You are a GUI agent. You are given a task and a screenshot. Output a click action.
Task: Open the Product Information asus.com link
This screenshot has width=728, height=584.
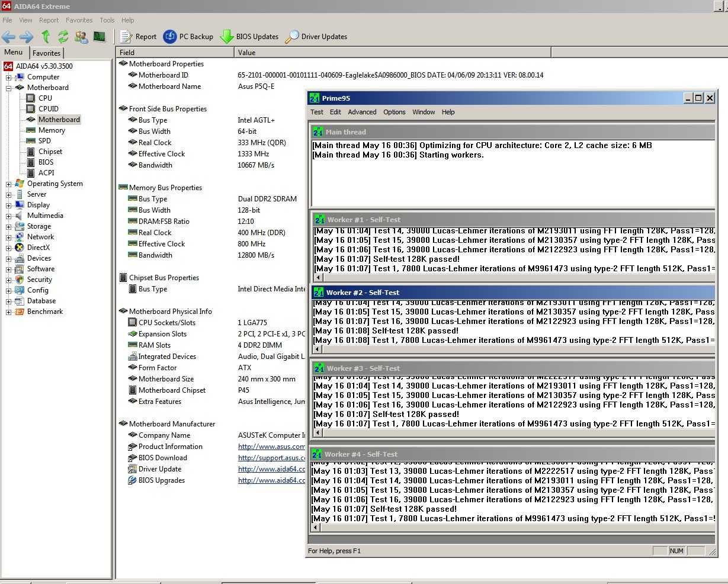coord(272,447)
